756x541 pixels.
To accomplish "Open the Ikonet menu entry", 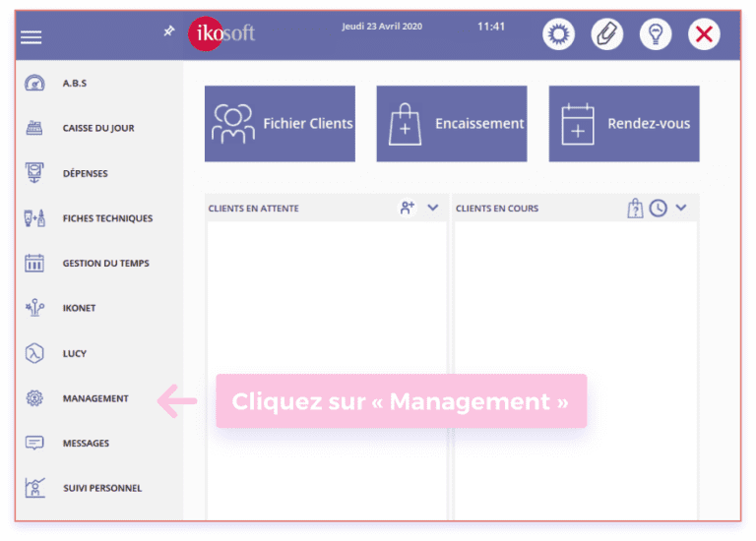I will click(x=79, y=308).
